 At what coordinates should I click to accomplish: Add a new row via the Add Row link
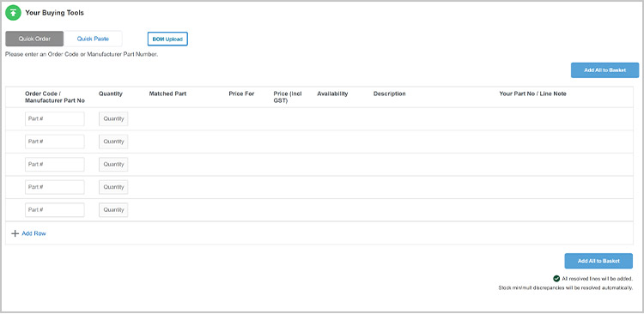[x=33, y=233]
